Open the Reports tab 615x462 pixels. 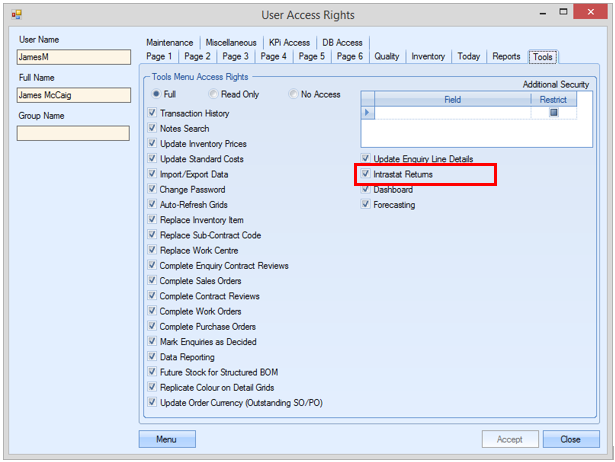[x=506, y=57]
